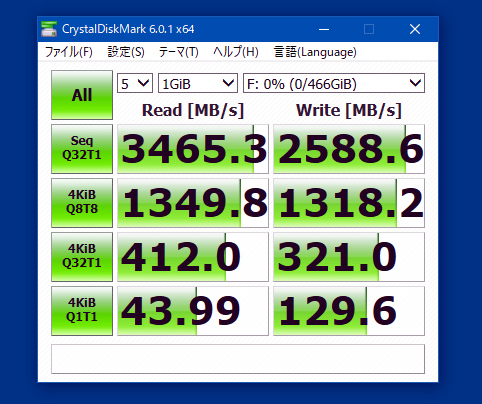Click the Seq read result 3465.3
Viewport: 482px width, 404px height.
coord(193,149)
